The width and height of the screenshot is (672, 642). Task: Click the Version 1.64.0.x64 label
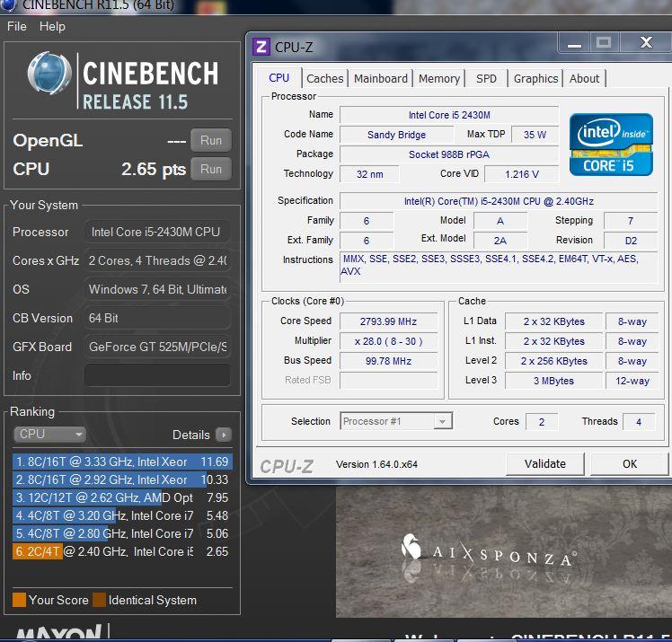pos(376,464)
